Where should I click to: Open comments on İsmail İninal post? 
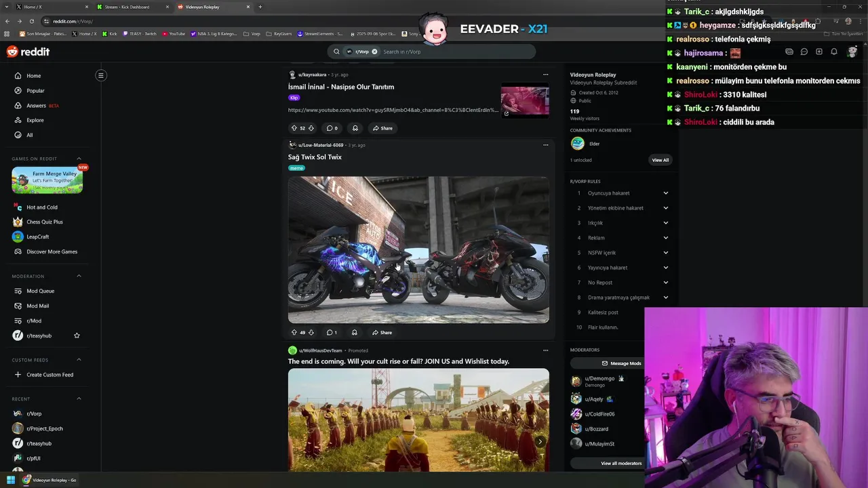332,128
